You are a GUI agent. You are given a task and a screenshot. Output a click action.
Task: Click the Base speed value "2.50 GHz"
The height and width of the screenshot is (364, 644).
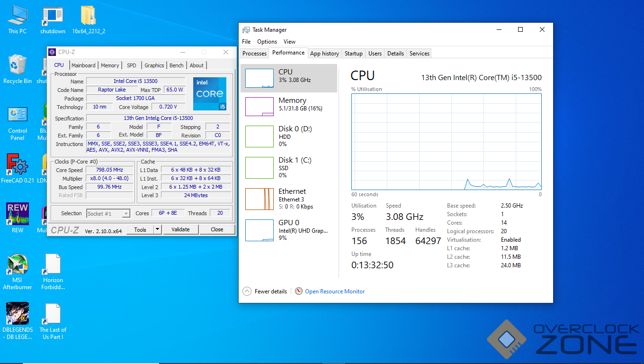pyautogui.click(x=512, y=206)
